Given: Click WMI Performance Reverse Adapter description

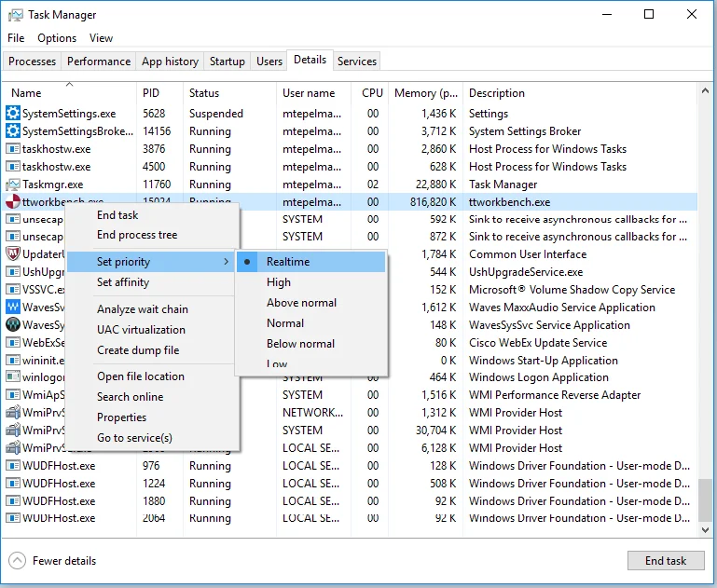Looking at the screenshot, I should point(555,394).
